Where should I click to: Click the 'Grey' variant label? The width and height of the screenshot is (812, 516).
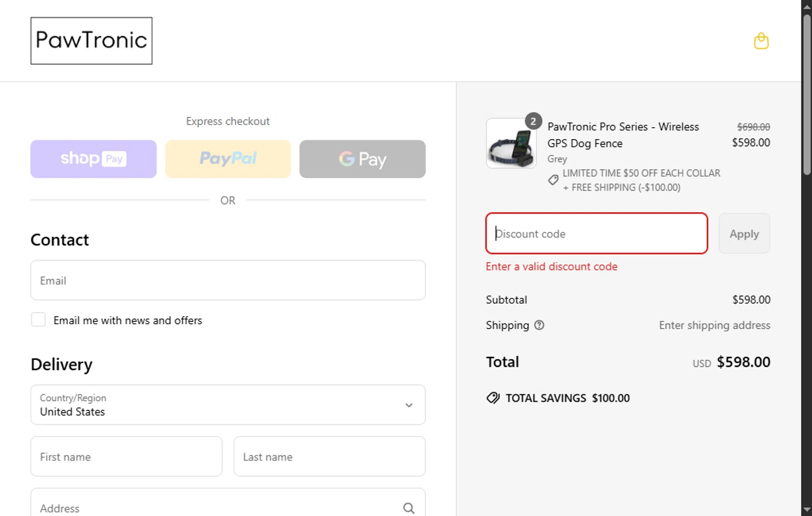[557, 159]
